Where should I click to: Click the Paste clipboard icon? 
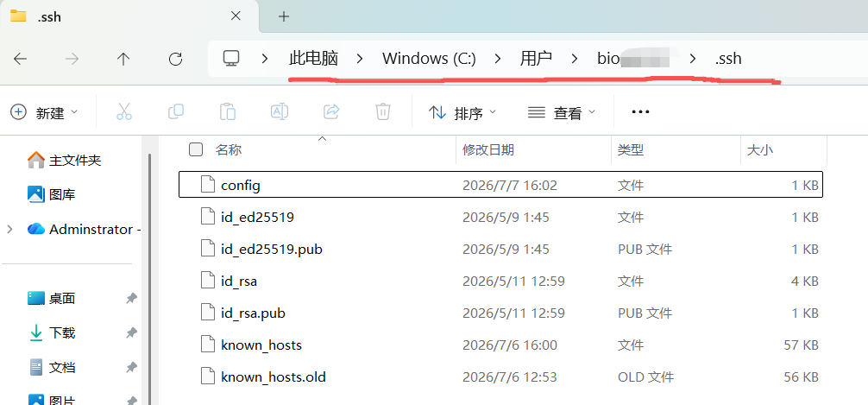228,112
